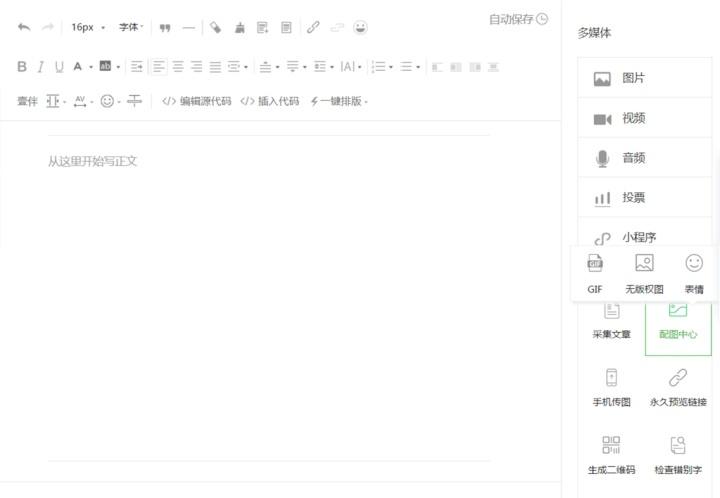720x498 pixels.
Task: Click 编辑源代码 edit source code
Action: (197, 101)
